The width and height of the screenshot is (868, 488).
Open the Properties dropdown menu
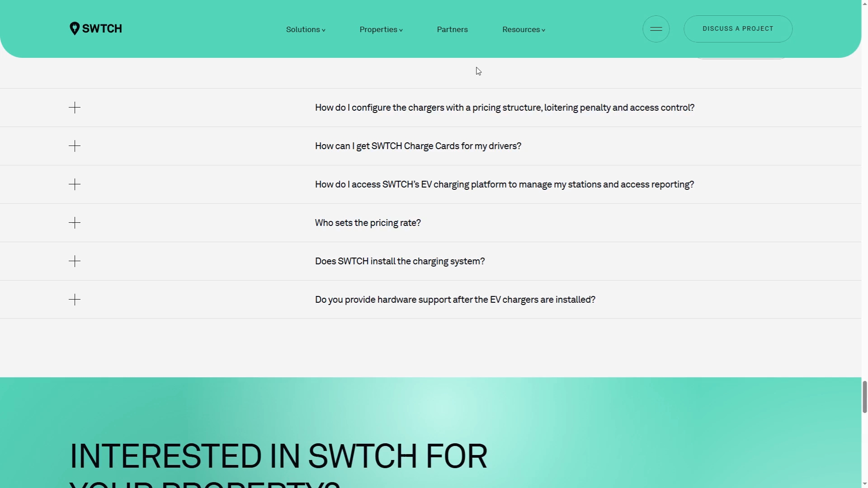click(x=381, y=29)
